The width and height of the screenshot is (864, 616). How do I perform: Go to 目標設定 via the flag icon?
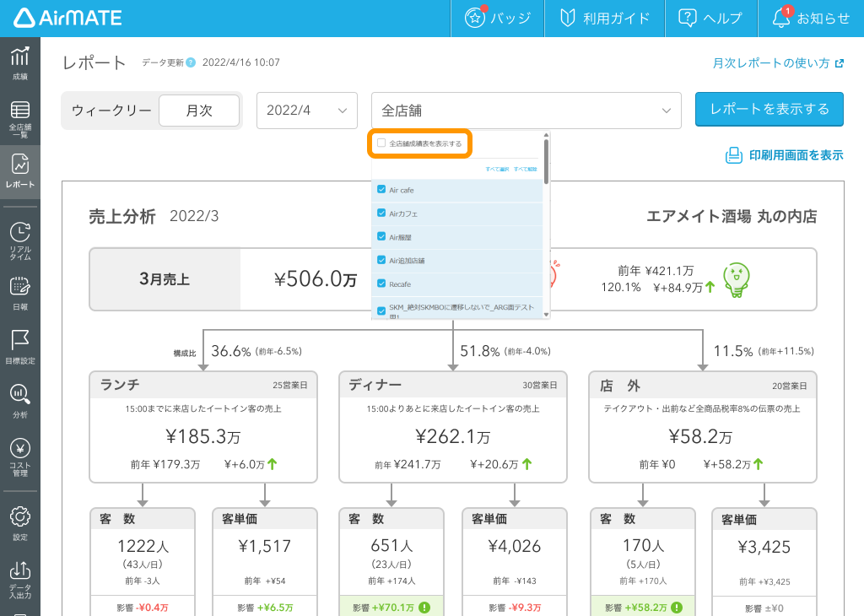point(20,346)
